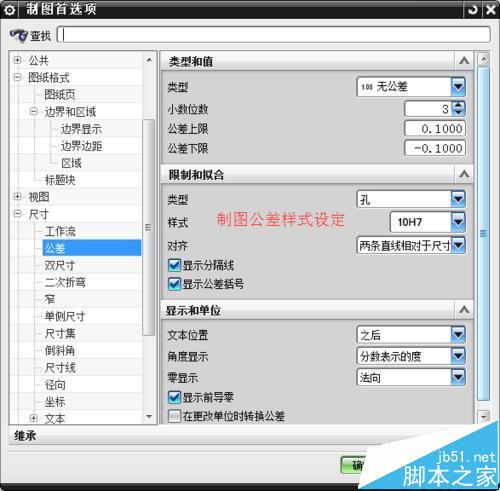Click the tree scrollbar down arrow
500x491 pixels.
pyautogui.click(x=149, y=416)
